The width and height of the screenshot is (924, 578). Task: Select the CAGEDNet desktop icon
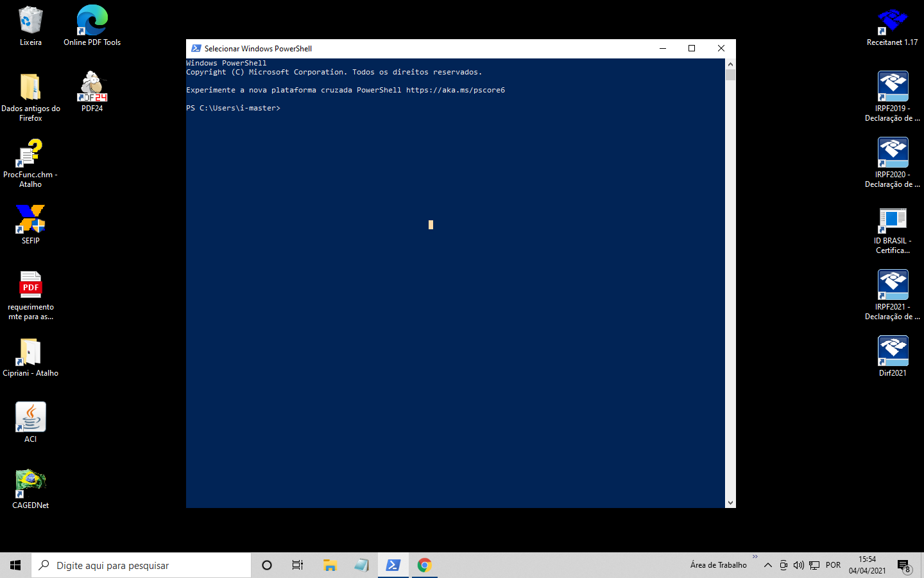30,488
